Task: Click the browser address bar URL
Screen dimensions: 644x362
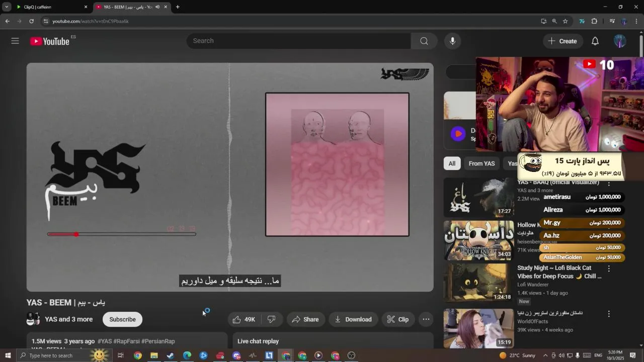Action: (91, 21)
